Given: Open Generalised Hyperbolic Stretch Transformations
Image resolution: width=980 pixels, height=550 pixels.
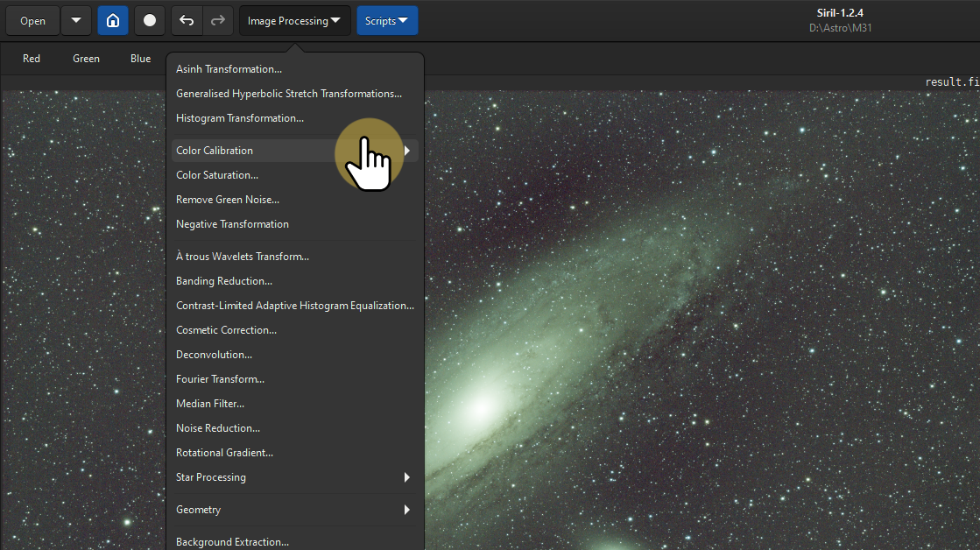Looking at the screenshot, I should tap(289, 94).
